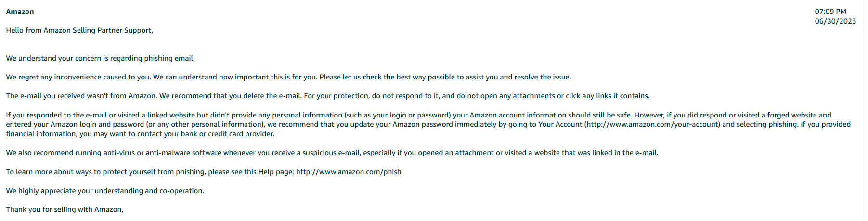Screen dimensions: 868x221
Task: Click the 06/30/2023 message date
Action: (835, 21)
